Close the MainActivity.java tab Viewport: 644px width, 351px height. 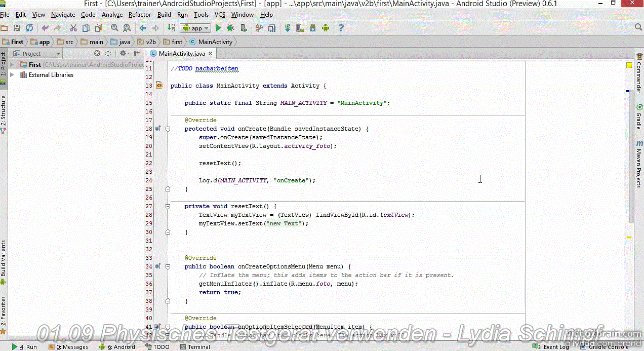(x=211, y=53)
